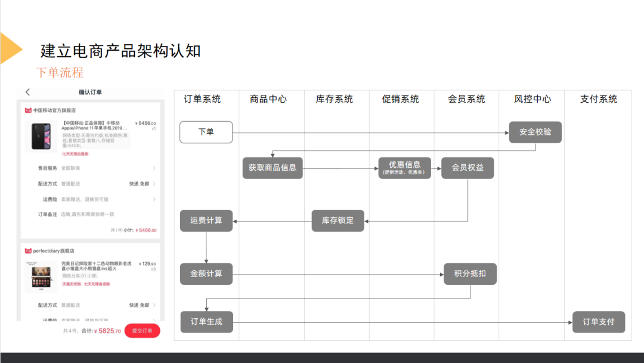Click the 风控中心 column header
Viewport: 644px width, 363px height.
pyautogui.click(x=532, y=99)
